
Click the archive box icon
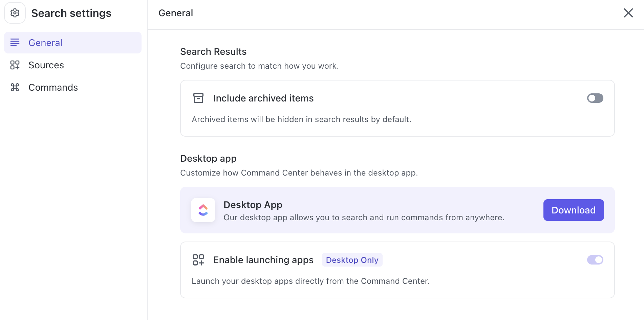(198, 98)
